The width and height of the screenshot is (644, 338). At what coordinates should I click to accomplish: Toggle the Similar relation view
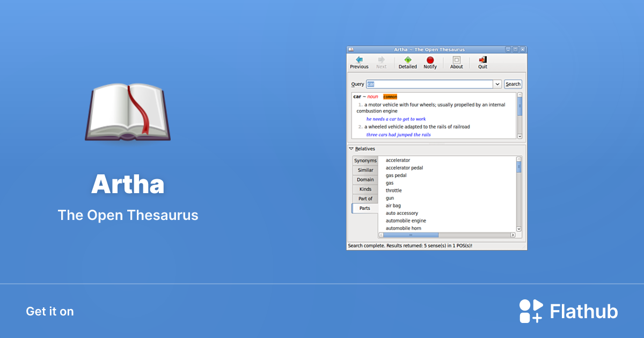pyautogui.click(x=365, y=170)
